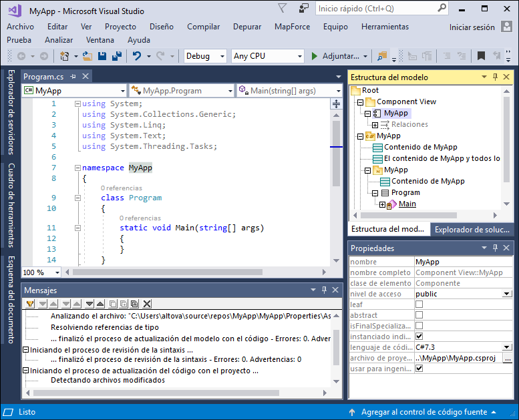Click the feedback icon beside Inicio rápido
519x420 pixels.
pos(305,9)
